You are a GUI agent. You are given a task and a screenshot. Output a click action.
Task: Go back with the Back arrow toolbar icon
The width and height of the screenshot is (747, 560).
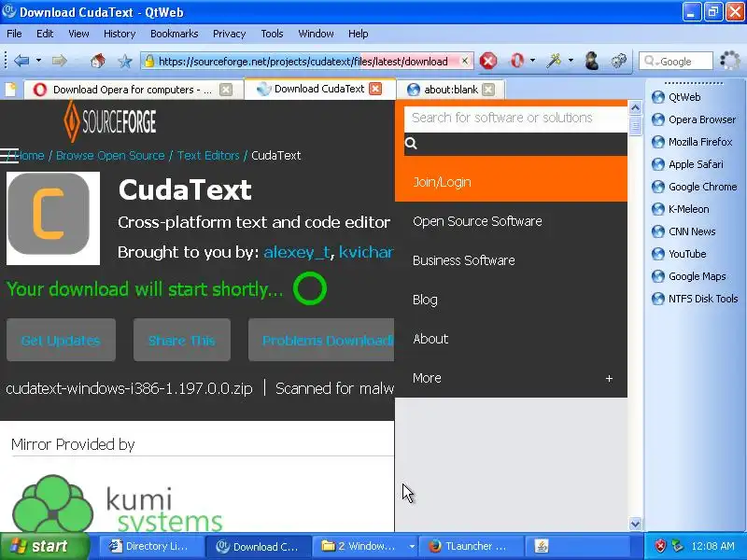21,61
